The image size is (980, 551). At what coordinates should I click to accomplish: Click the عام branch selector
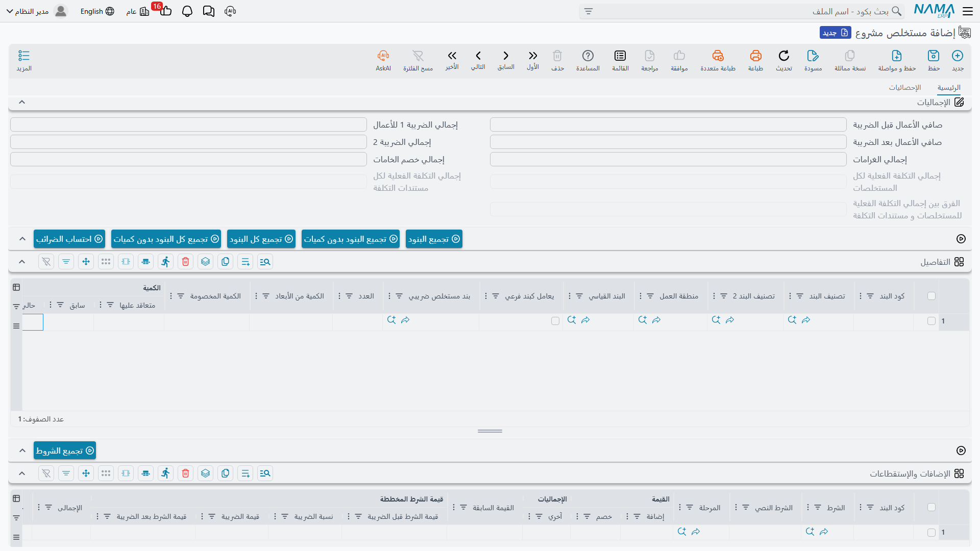point(138,11)
